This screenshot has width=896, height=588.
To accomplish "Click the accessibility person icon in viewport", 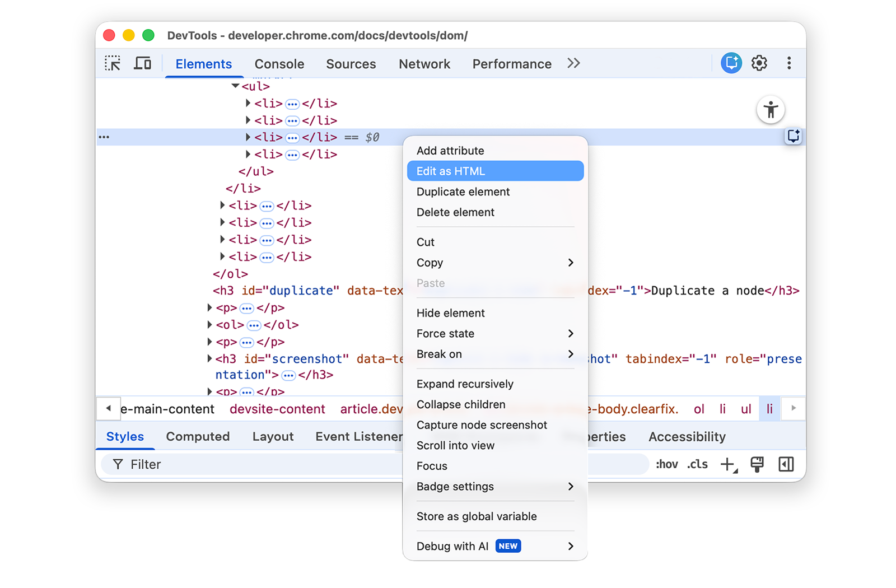I will (771, 110).
